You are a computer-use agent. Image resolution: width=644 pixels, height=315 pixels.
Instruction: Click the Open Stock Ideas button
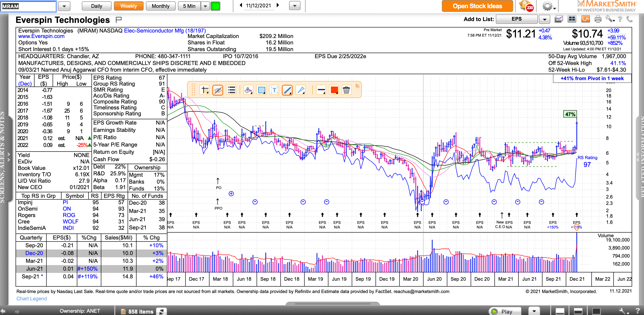point(477,6)
